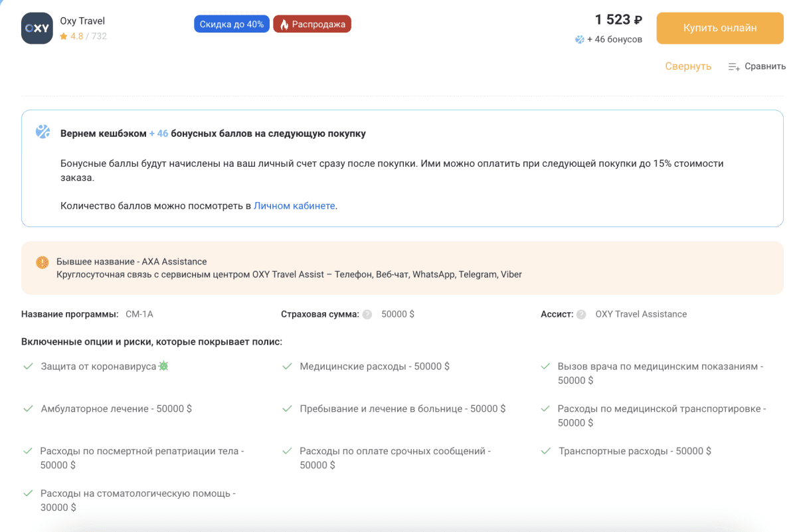Open the help icon next to Ассист
The width and height of the screenshot is (797, 532).
click(x=581, y=315)
